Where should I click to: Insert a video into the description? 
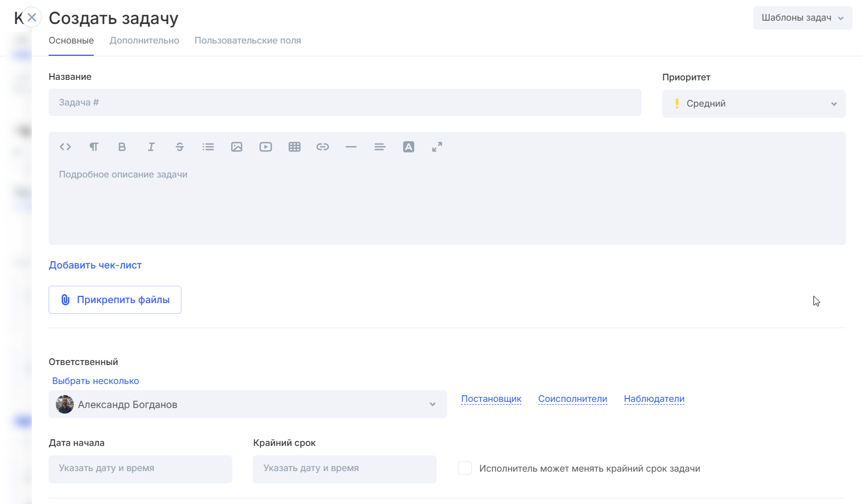click(266, 147)
